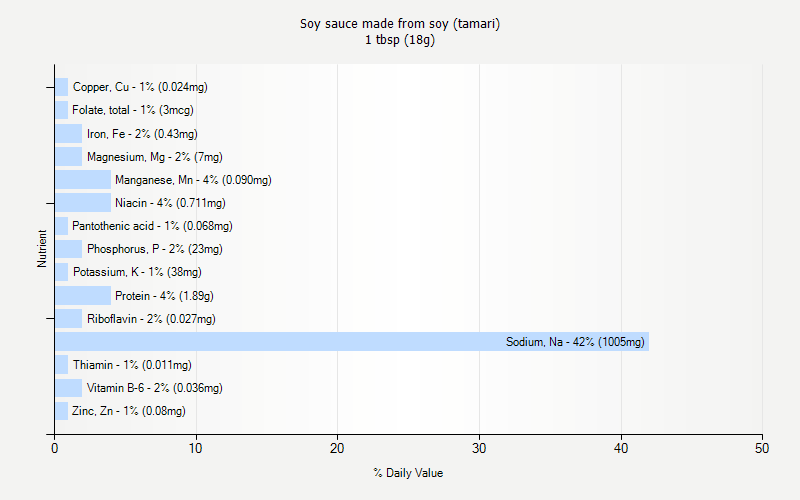Viewport: 800px width, 500px height.
Task: Click the x-axis tick label 50
Action: 762,448
